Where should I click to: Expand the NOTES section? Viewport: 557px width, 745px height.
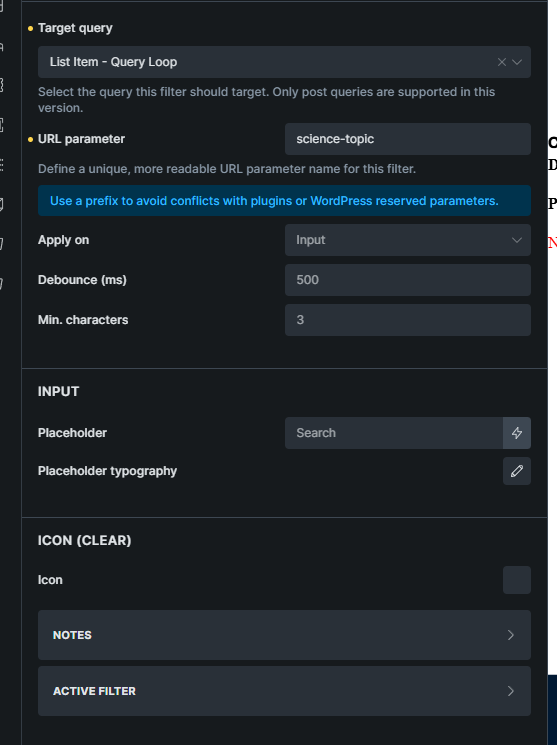click(x=284, y=635)
